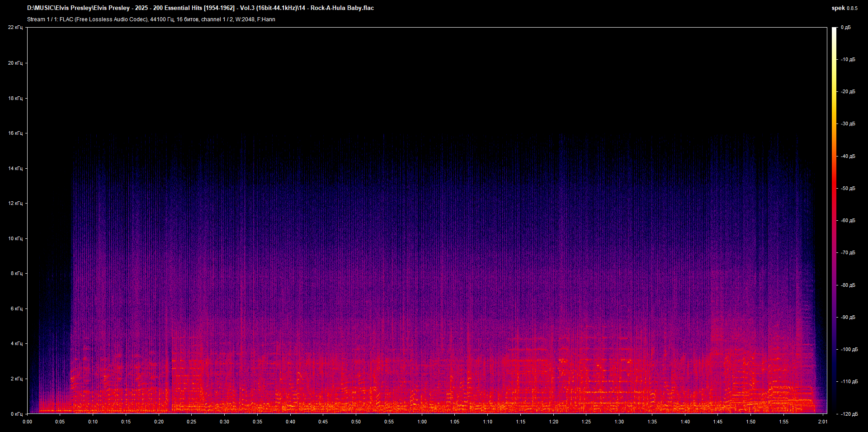Click the 10 кГц frequency axis label

tap(15, 238)
